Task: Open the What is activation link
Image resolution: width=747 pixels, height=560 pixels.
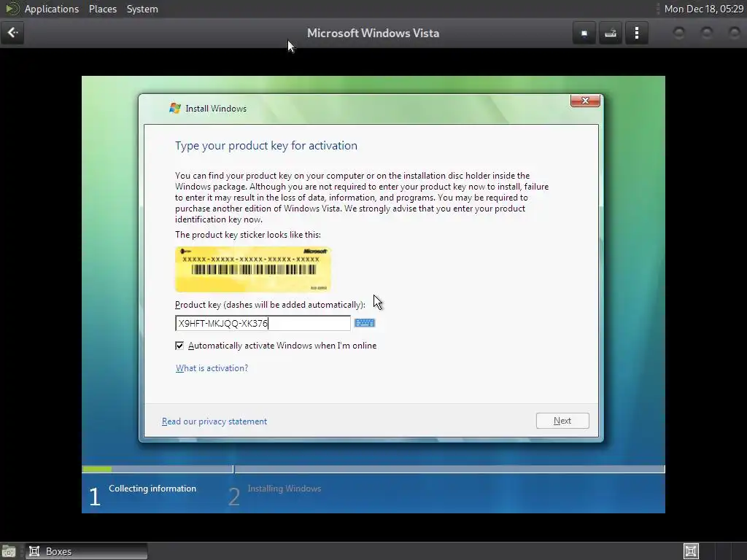Action: point(212,368)
